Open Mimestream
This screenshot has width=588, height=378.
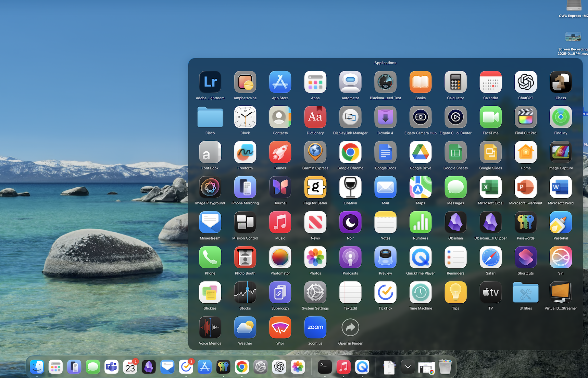click(x=210, y=222)
